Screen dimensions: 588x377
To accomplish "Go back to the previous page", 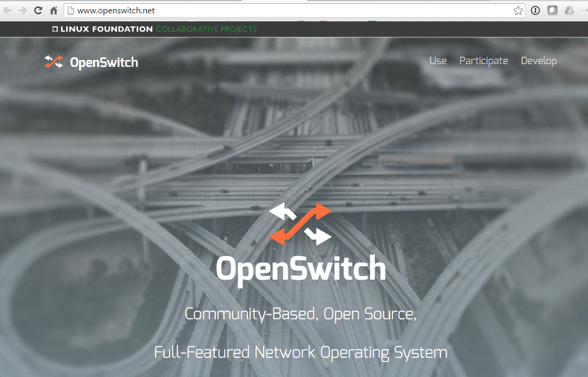I will tap(9, 10).
